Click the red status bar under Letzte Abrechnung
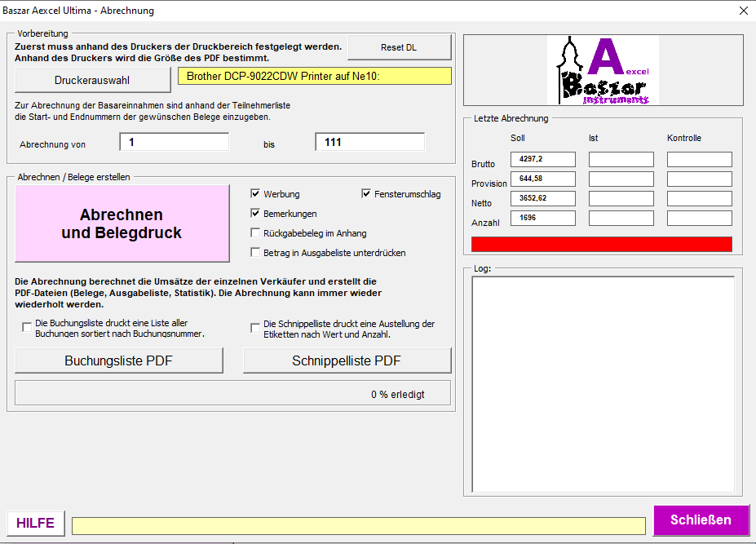756x544 pixels. point(602,244)
